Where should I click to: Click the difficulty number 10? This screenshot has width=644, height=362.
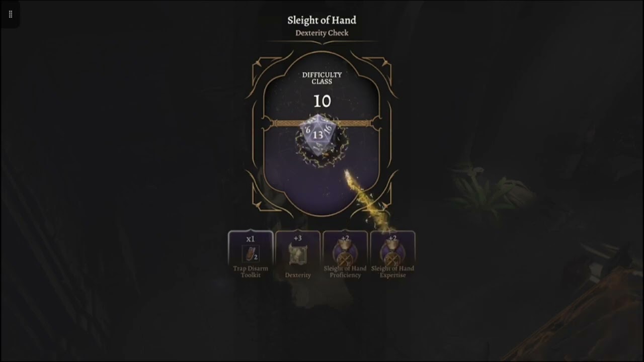[x=322, y=102]
